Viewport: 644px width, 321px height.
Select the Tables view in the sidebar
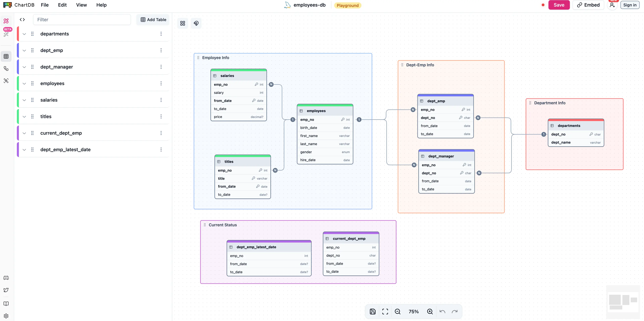click(6, 56)
